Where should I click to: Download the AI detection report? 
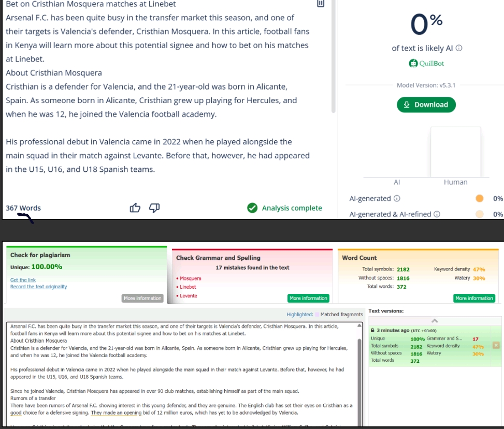426,105
